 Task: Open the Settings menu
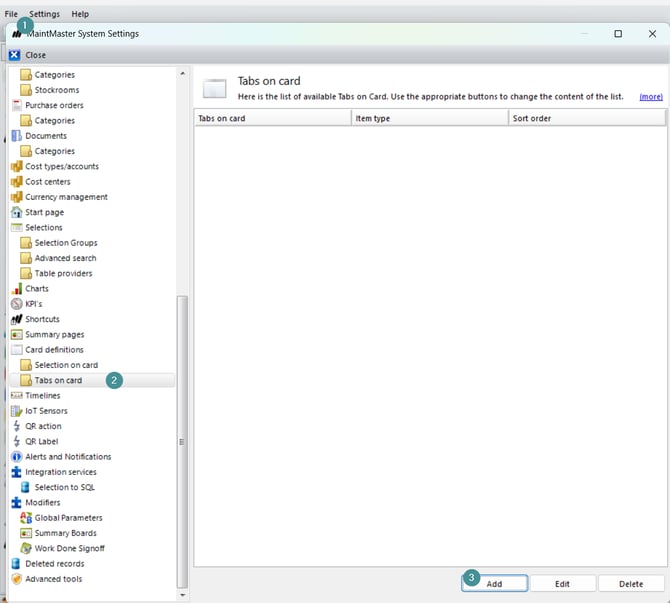(x=44, y=14)
